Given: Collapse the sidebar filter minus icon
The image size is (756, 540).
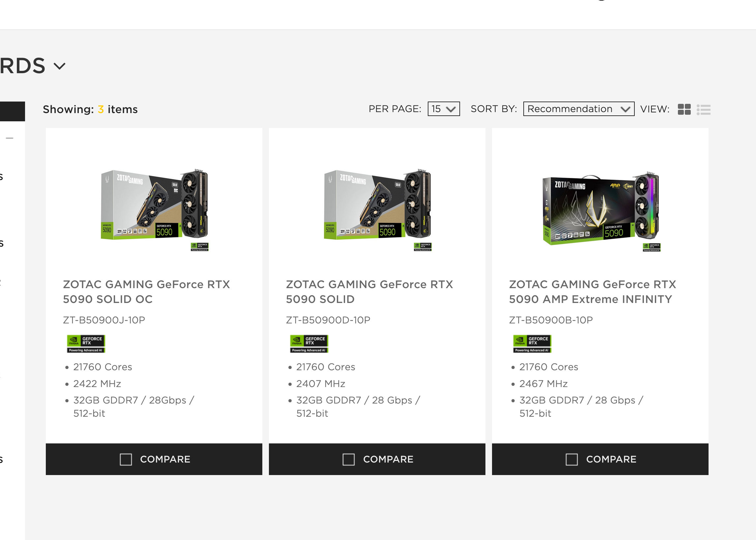Looking at the screenshot, I should pos(10,138).
